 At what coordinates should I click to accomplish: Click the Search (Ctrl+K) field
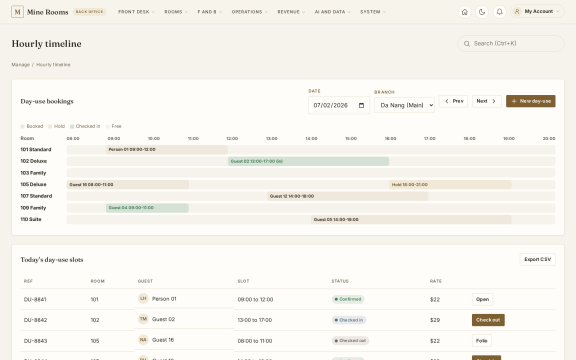[x=511, y=43]
